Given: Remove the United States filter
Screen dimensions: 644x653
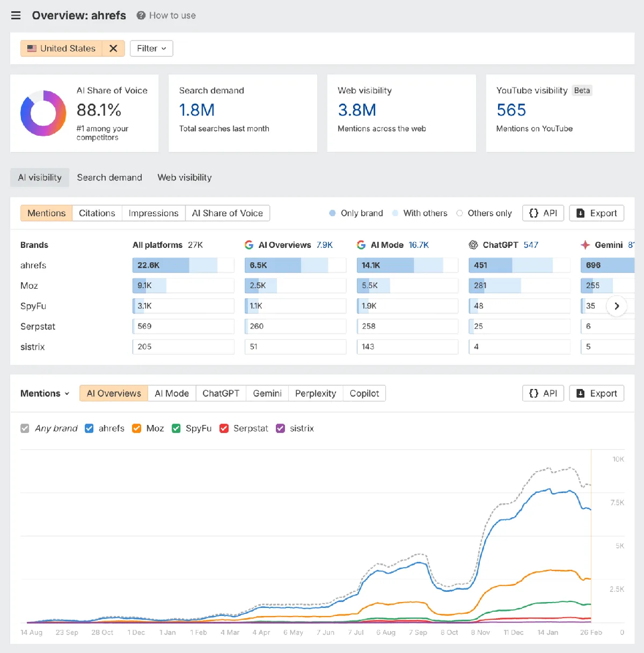Looking at the screenshot, I should pyautogui.click(x=113, y=48).
